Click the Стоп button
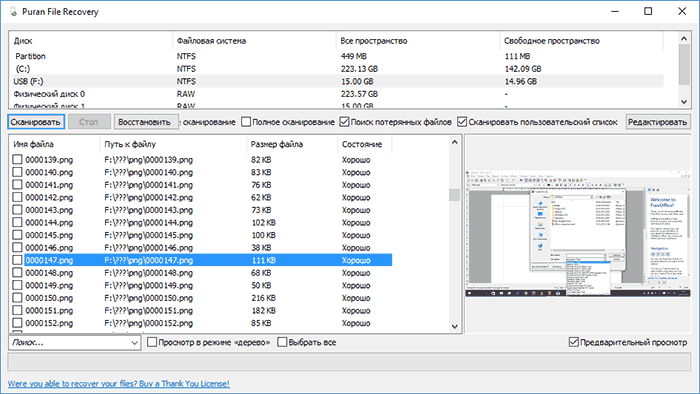 pyautogui.click(x=89, y=122)
